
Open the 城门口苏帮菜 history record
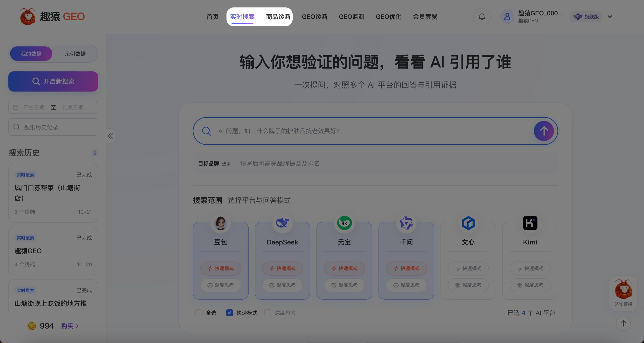pos(53,193)
